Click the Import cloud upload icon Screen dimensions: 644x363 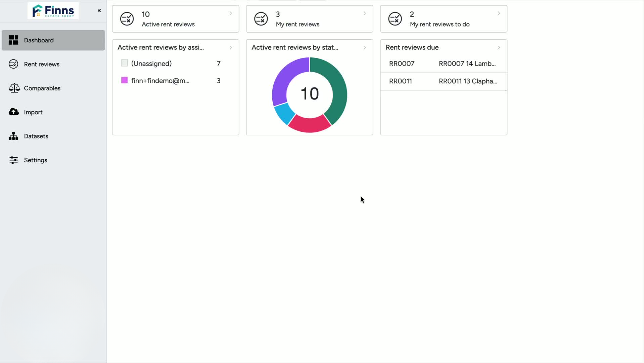click(14, 112)
